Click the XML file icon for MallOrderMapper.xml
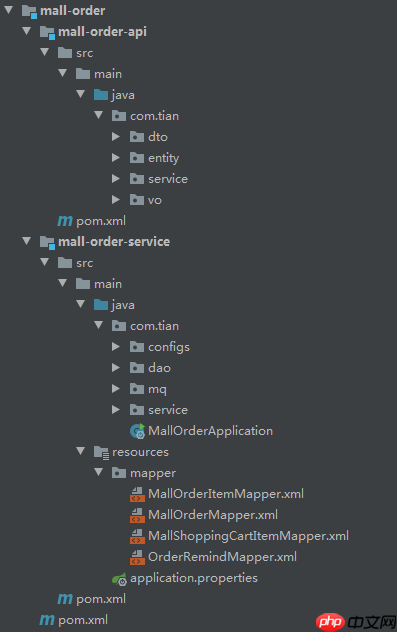 point(137,515)
